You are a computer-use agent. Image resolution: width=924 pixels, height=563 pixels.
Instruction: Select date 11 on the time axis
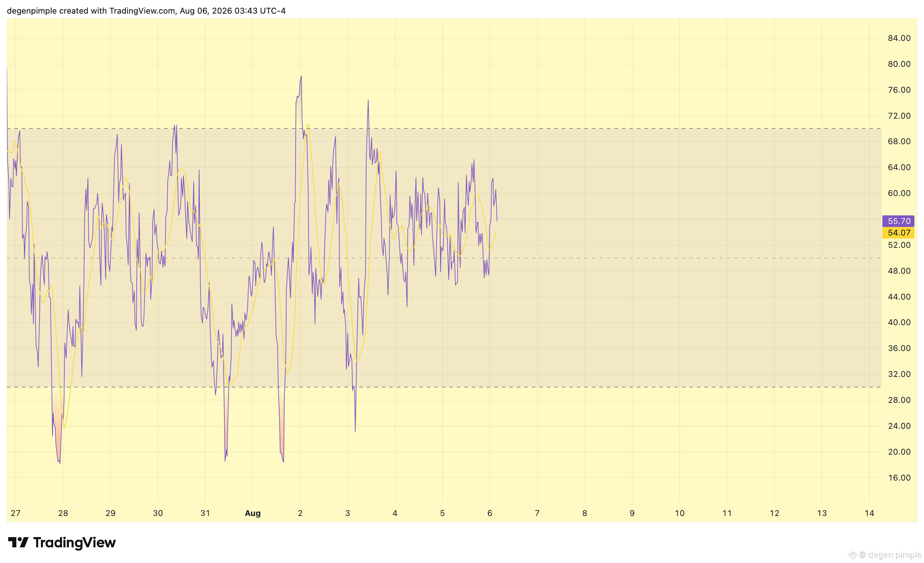click(x=727, y=513)
